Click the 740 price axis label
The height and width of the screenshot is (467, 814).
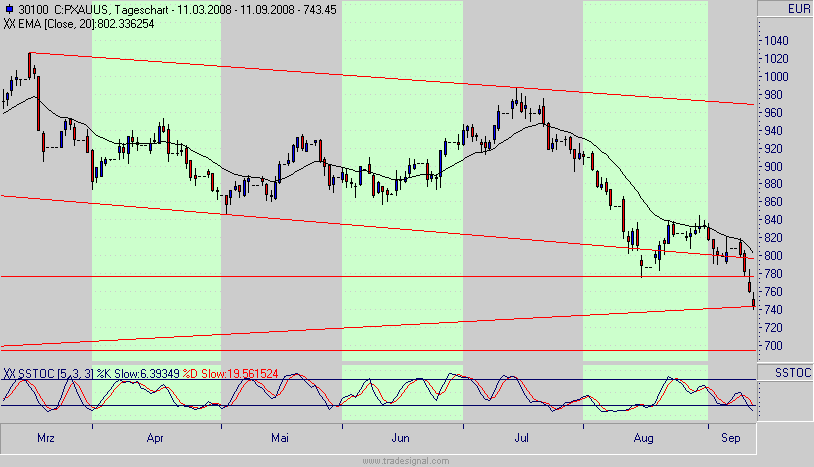(773, 309)
